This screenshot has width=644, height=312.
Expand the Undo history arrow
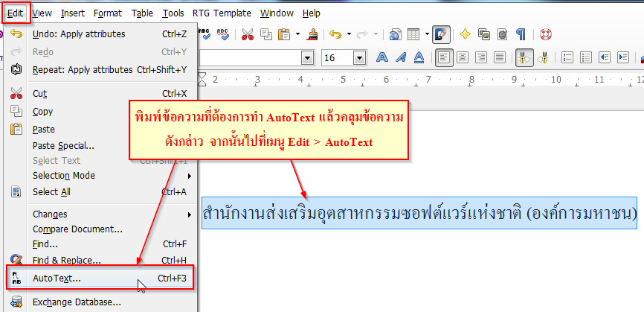pos(349,34)
